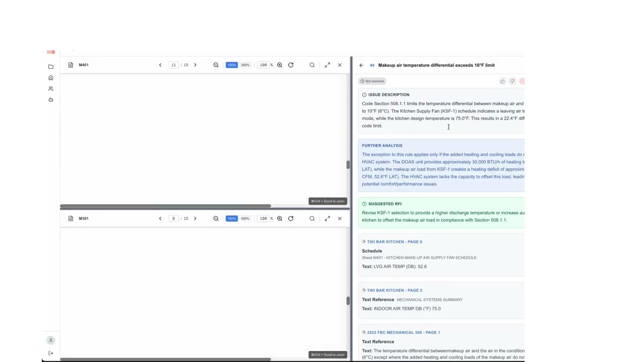Image resolution: width=644 pixels, height=362 pixels.
Task: Open Tiki Bar Kitchen - Page 6 reference
Action: (394, 242)
